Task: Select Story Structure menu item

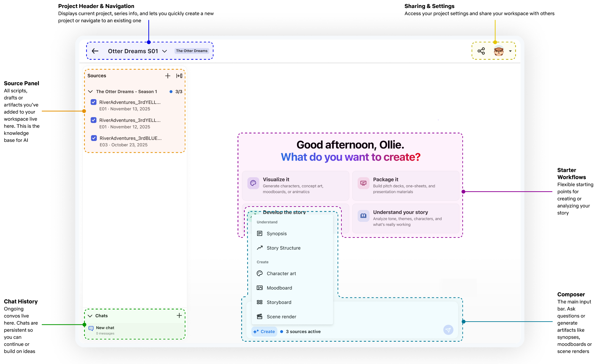Action: (293, 248)
